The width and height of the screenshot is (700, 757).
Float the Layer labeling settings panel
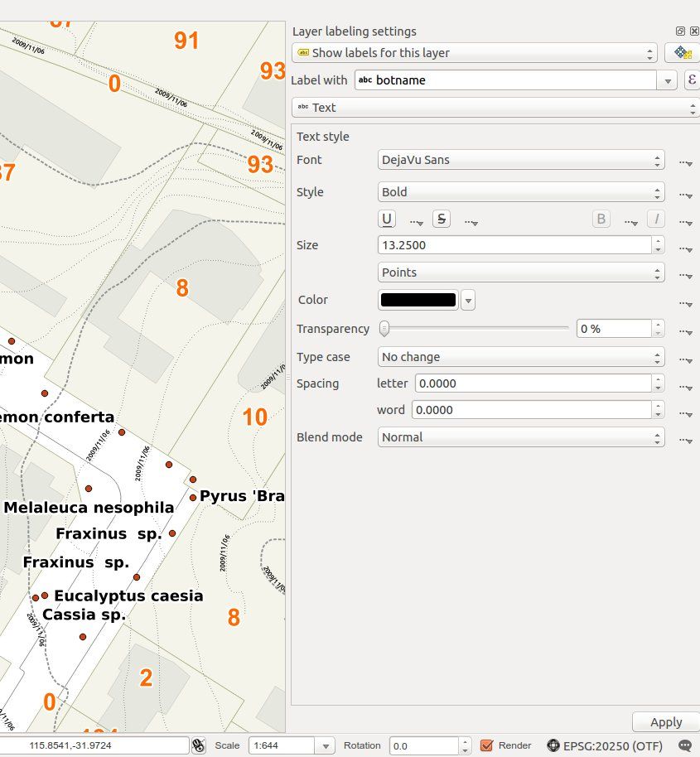point(680,31)
